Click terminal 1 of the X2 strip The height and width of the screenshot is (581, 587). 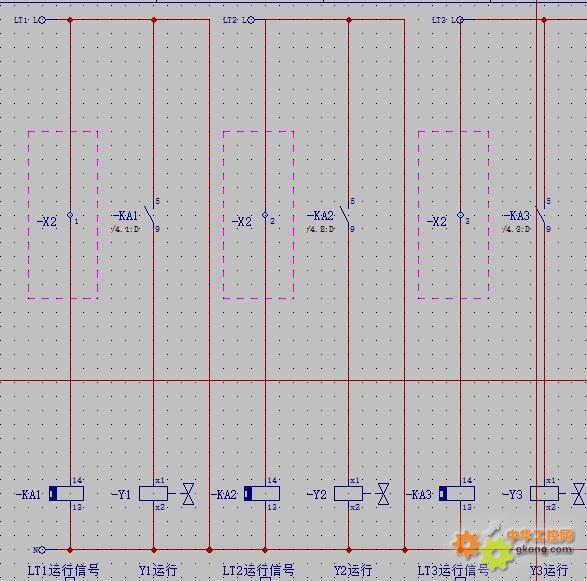70,215
